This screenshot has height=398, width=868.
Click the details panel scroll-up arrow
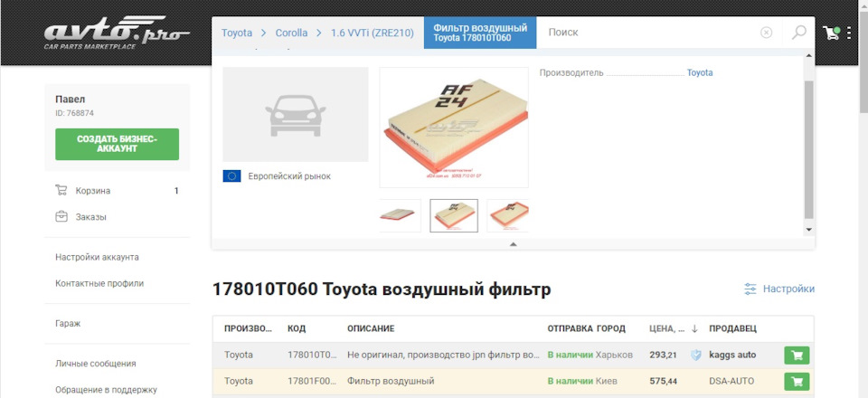(x=808, y=55)
